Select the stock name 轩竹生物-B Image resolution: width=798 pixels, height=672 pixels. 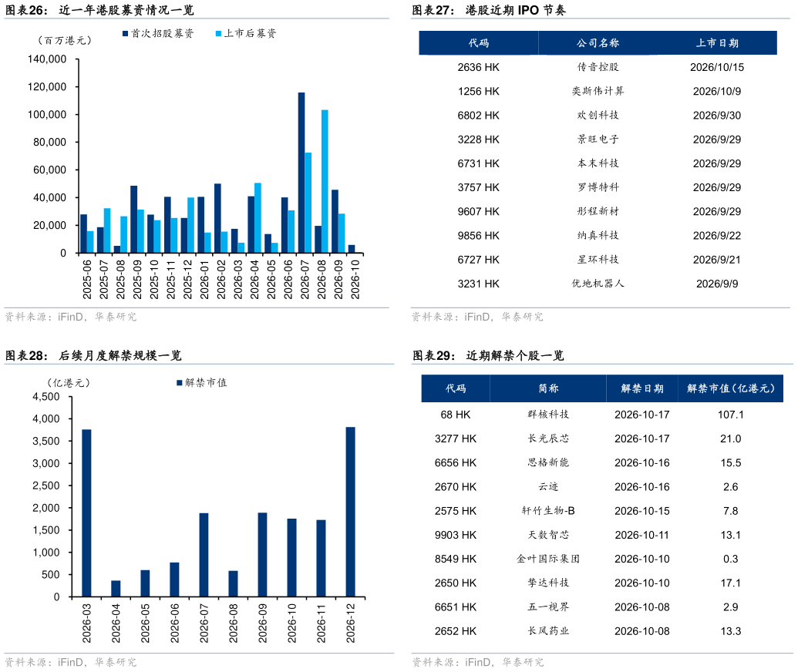click(x=548, y=511)
